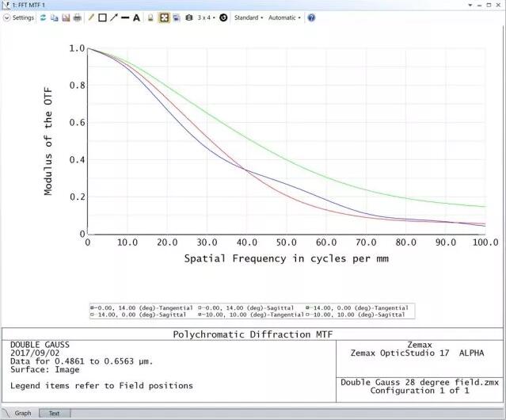Expand the Settings chevron
506x420 pixels.
(6, 17)
